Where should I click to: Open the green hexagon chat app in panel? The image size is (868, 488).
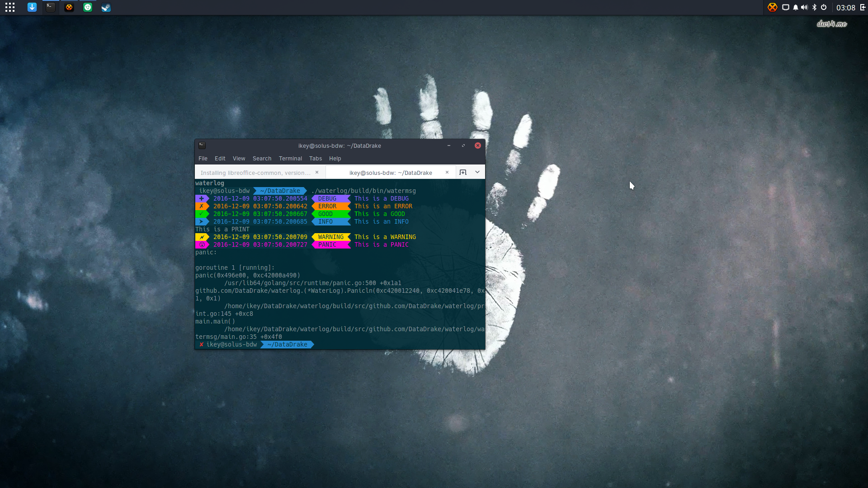tap(88, 7)
